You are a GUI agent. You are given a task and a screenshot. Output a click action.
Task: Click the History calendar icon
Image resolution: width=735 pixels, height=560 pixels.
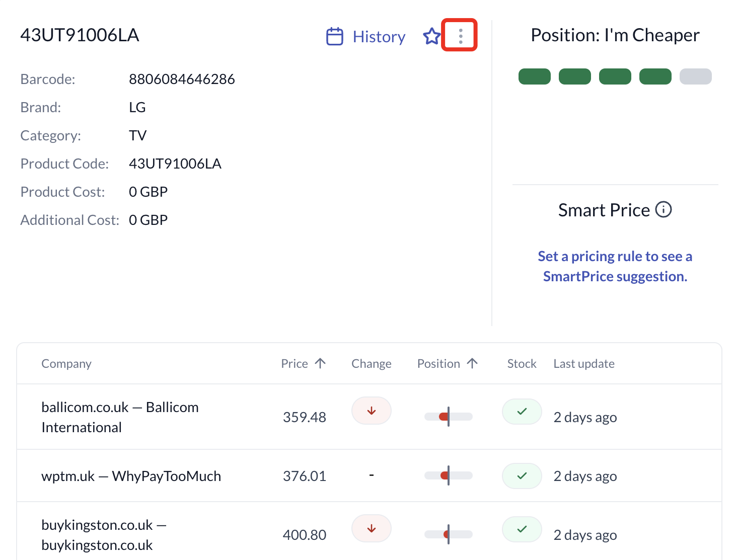[335, 36]
